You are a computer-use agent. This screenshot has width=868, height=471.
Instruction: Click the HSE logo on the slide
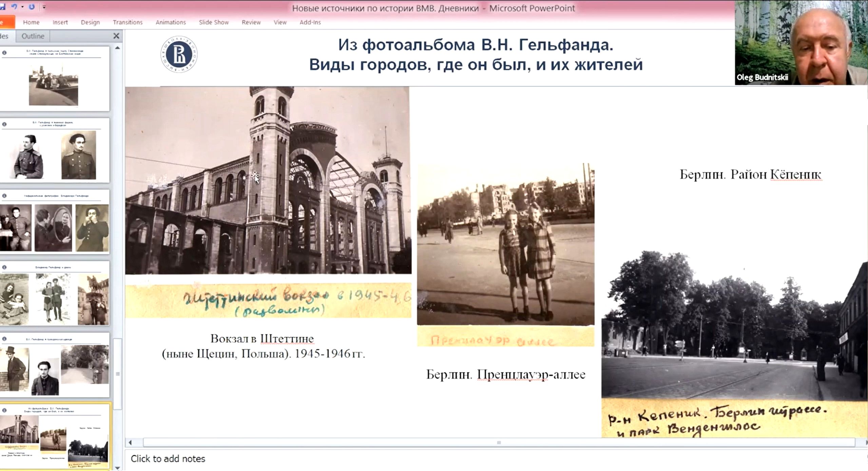(179, 54)
